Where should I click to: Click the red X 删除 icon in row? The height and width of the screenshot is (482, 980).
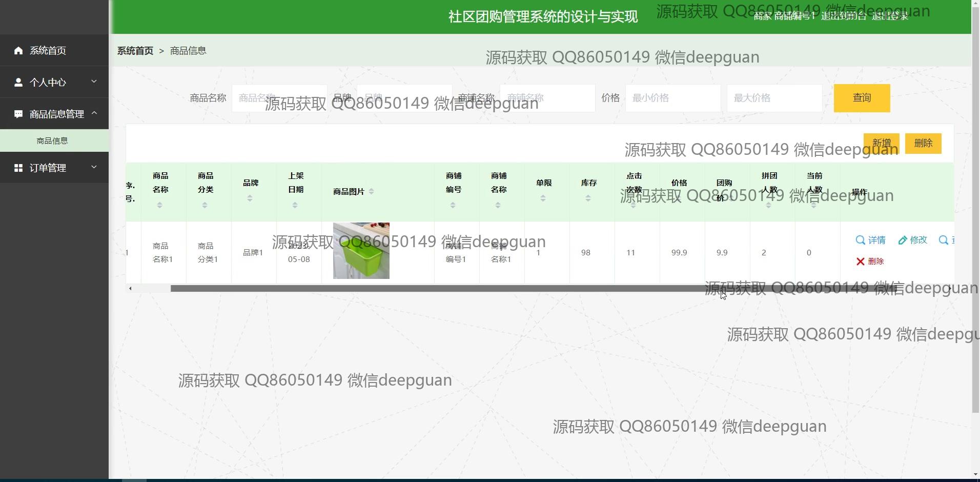(x=860, y=262)
